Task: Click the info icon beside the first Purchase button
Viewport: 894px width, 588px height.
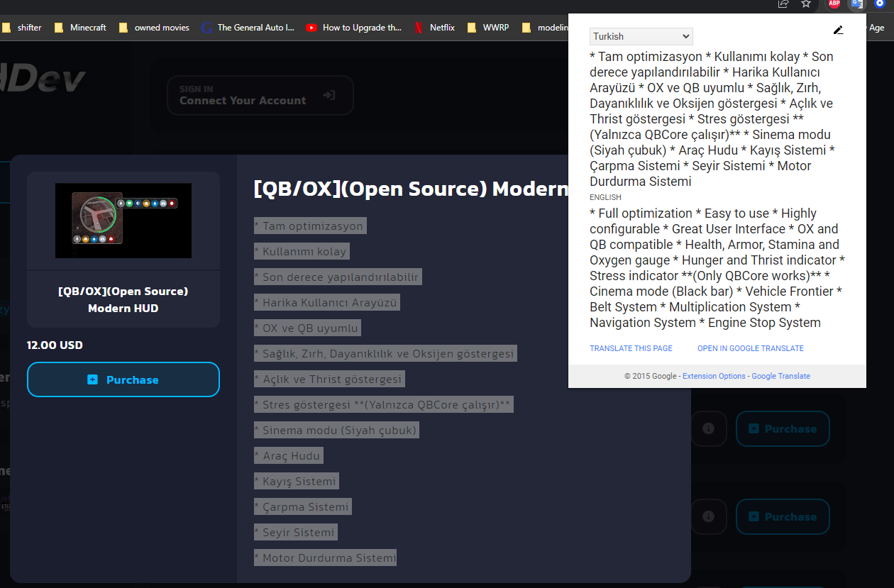Action: point(709,428)
